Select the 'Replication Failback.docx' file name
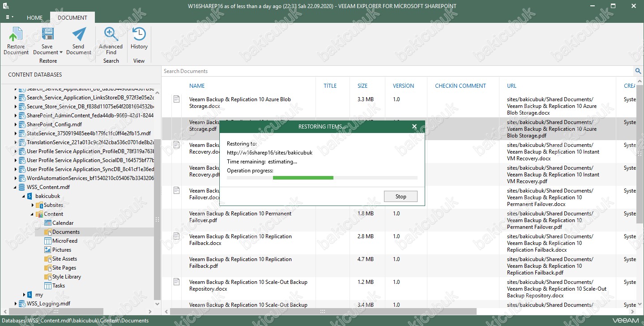 coord(240,240)
